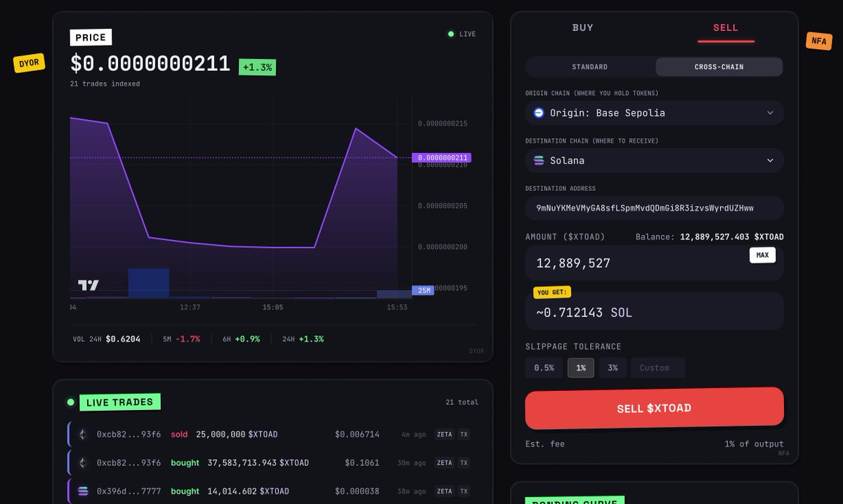The height and width of the screenshot is (504, 843).
Task: Click the $0.0000000211 main price
Action: tap(150, 64)
